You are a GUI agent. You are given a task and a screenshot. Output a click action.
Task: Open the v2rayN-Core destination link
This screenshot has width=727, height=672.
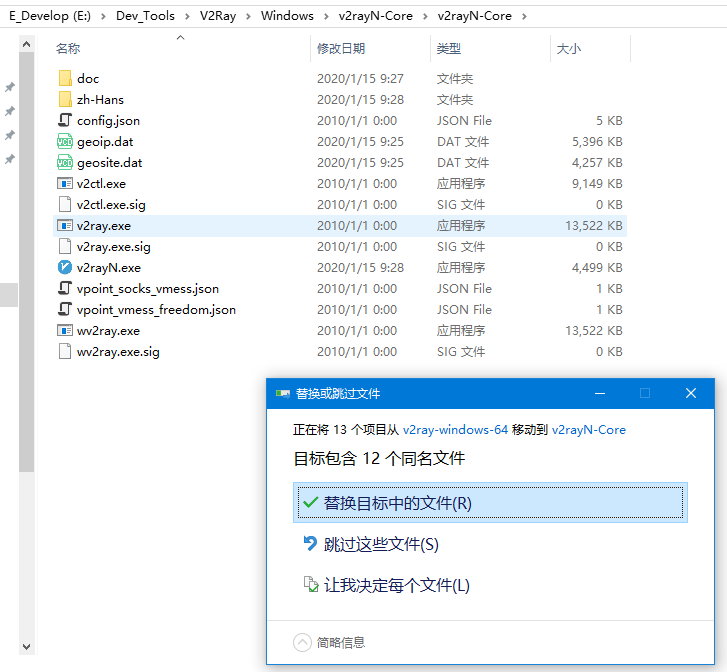click(x=588, y=429)
